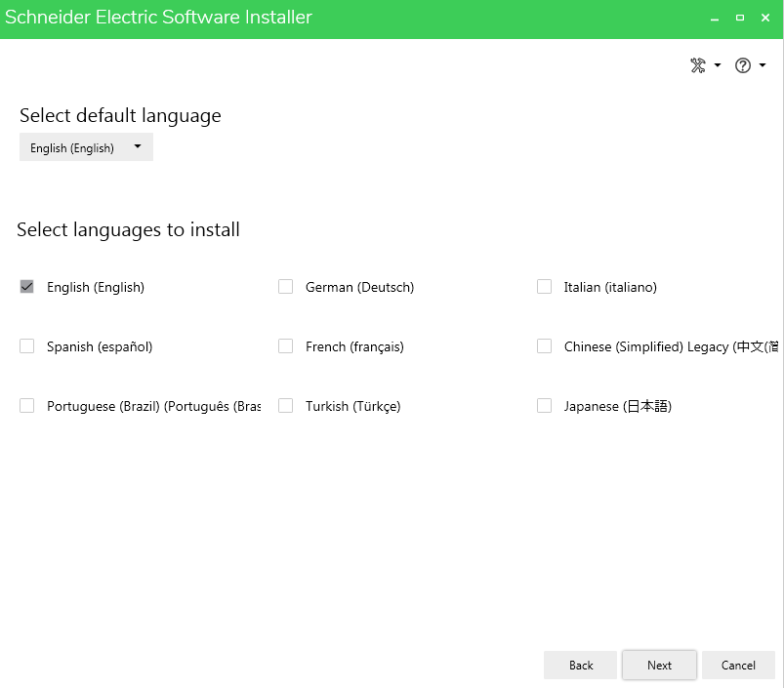The height and width of the screenshot is (688, 784).
Task: Tick the Spanish (español) checkbox
Action: click(27, 346)
